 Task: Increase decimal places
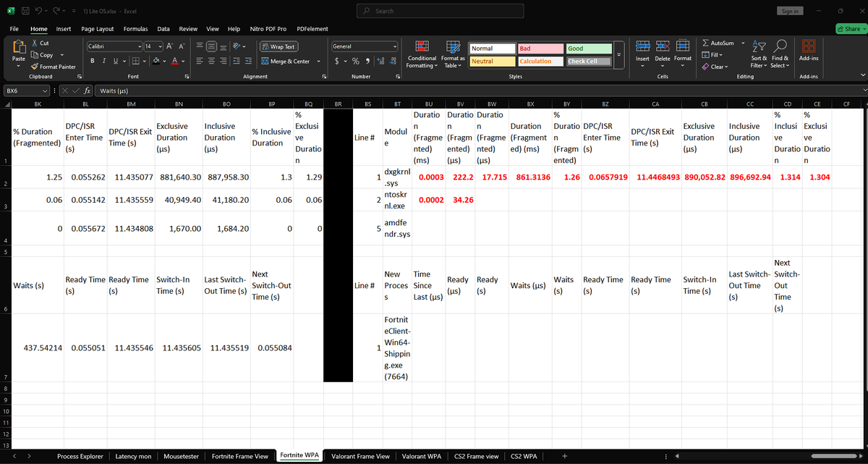coord(381,62)
